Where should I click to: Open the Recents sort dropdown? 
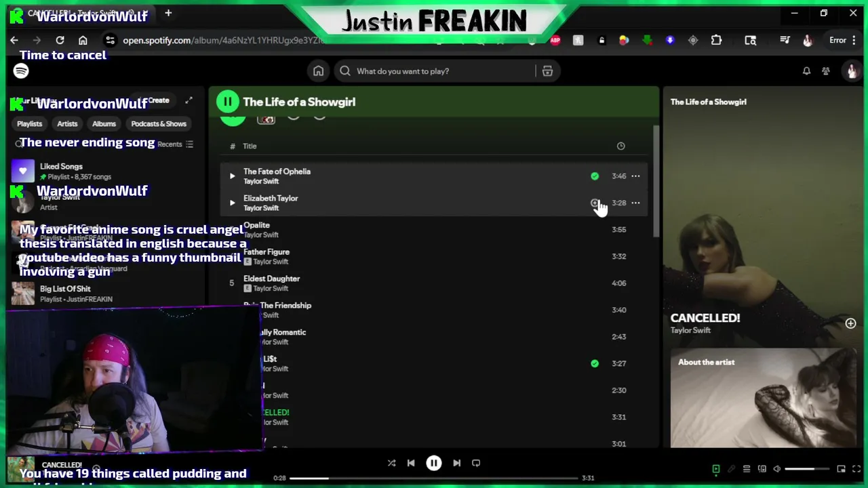pos(175,144)
